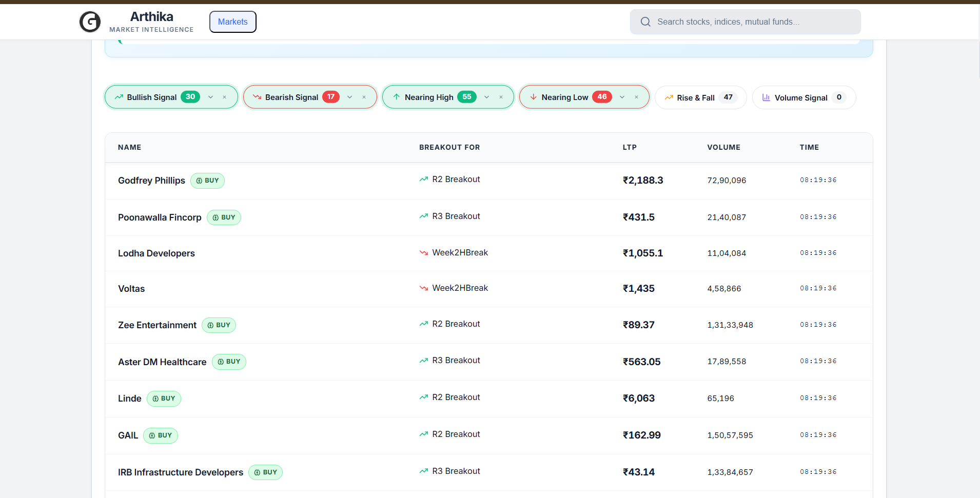
Task: Click the magnifier icon in the search bar
Action: click(645, 22)
